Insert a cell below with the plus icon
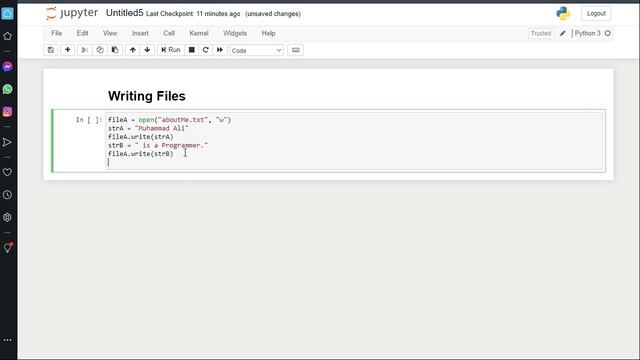Viewport: 640px width, 360px height. tap(68, 50)
